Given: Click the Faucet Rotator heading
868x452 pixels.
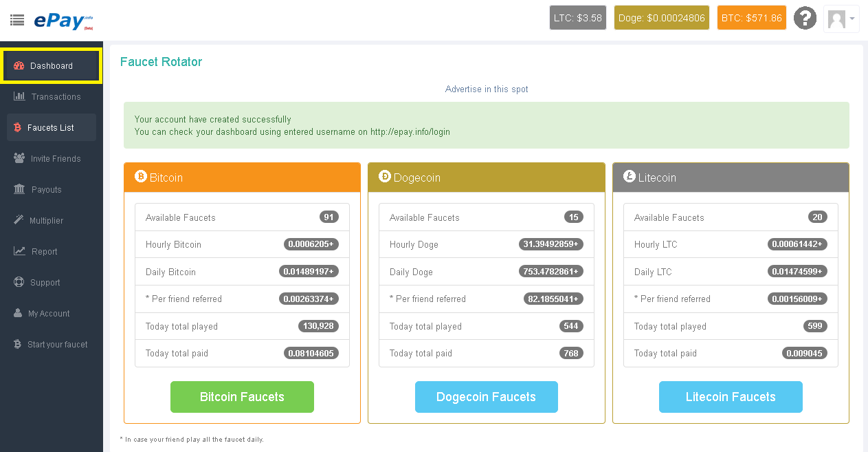Looking at the screenshot, I should [x=162, y=62].
